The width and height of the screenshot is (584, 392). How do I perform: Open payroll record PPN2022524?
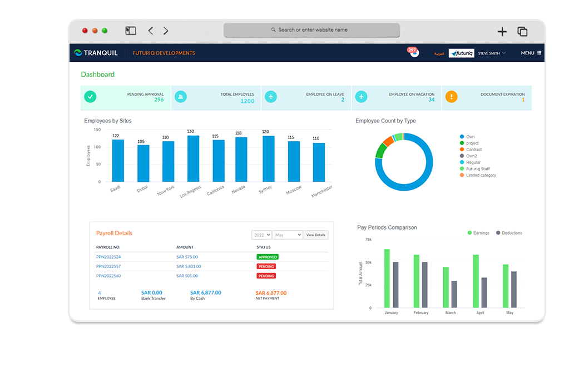point(110,257)
